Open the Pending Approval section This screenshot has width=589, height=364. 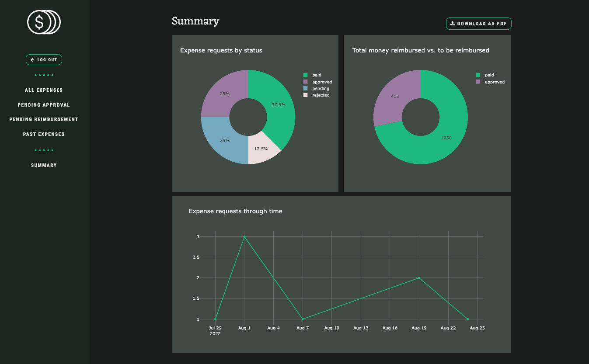click(44, 105)
